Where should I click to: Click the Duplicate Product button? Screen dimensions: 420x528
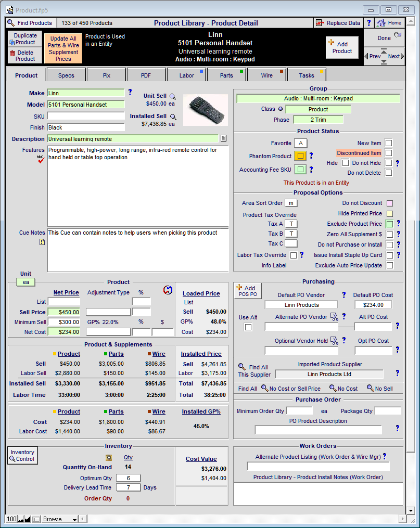pos(25,38)
